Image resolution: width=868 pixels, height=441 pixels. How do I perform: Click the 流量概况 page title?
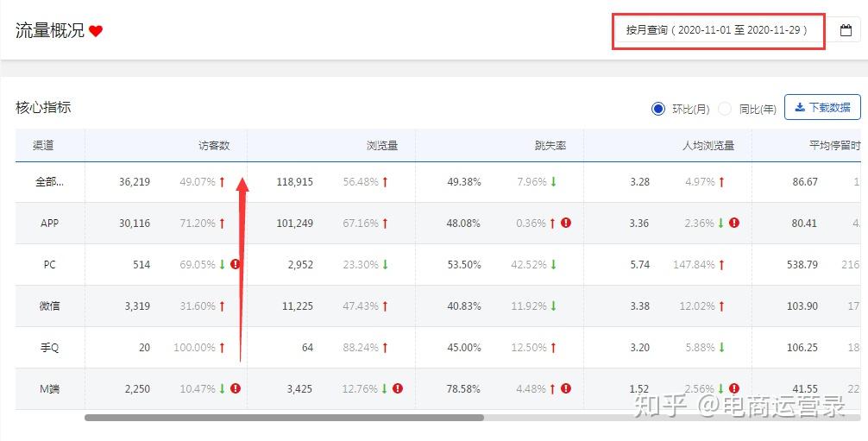pos(50,30)
